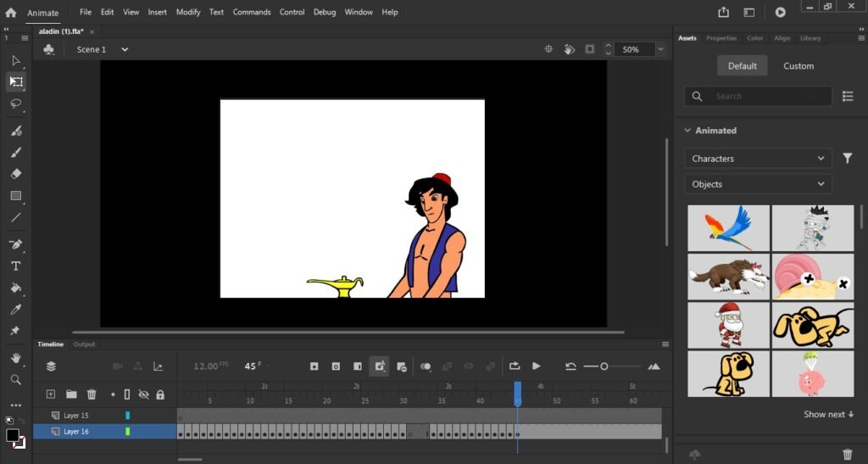
Task: Open the 50% zoom dropdown
Action: point(660,49)
